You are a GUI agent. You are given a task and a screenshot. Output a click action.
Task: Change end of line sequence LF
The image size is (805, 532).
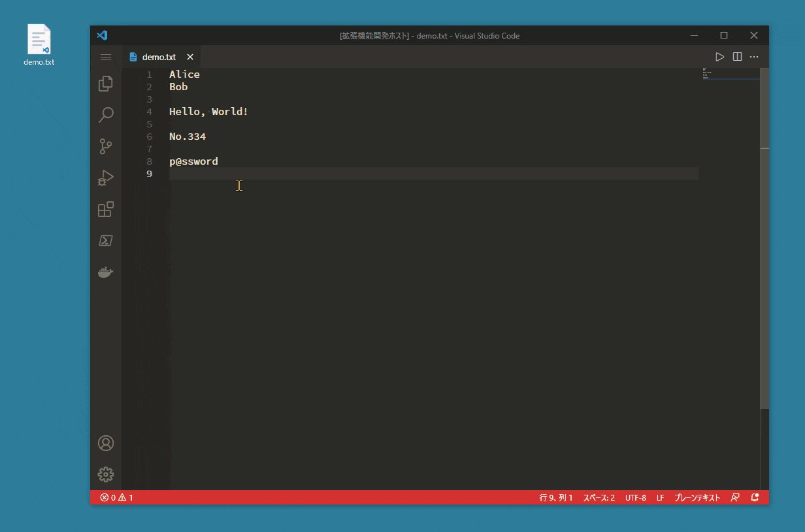pyautogui.click(x=661, y=497)
